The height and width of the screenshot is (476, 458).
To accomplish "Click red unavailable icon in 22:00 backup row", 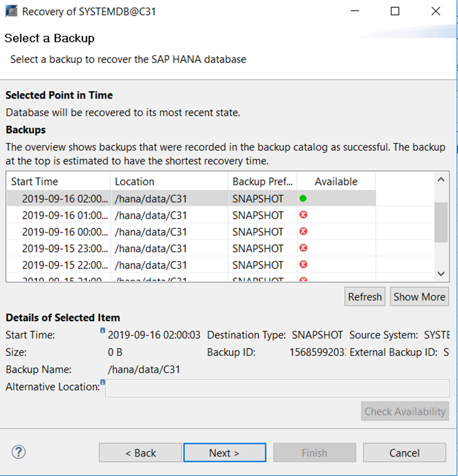I will coord(303,264).
